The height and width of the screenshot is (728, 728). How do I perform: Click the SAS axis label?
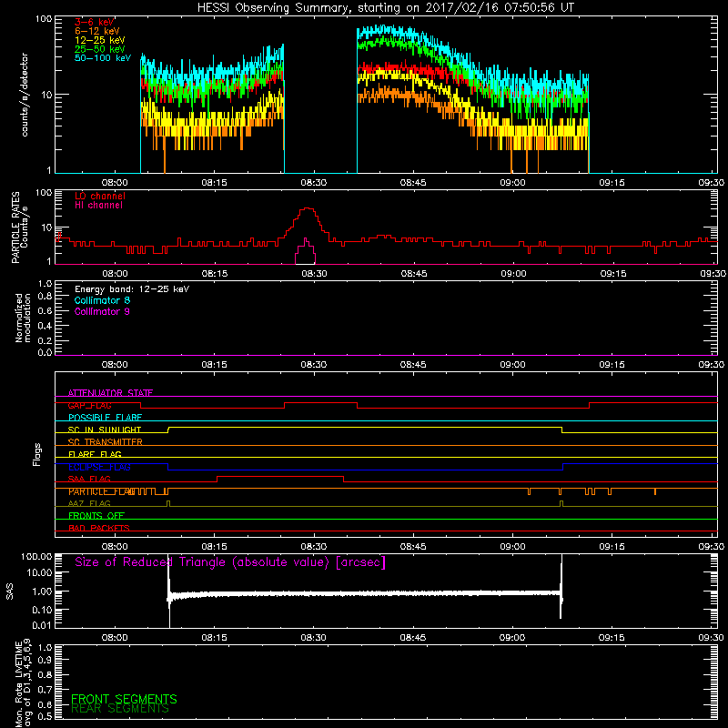click(9, 591)
